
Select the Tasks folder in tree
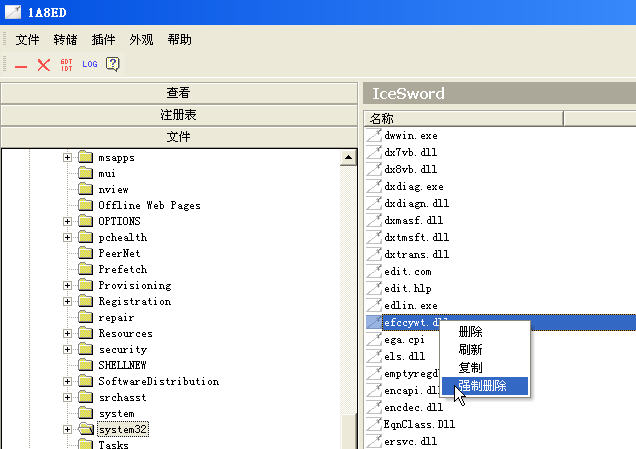[x=114, y=444]
